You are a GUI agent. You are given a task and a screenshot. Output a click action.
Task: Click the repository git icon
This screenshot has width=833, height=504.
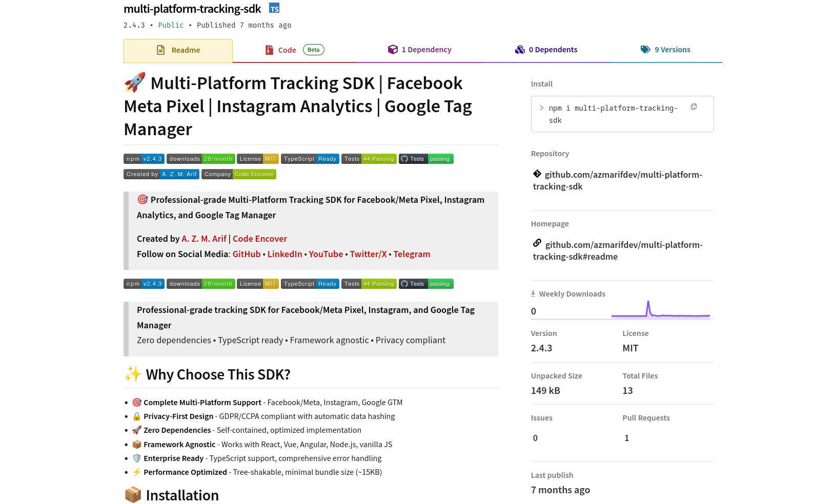537,174
